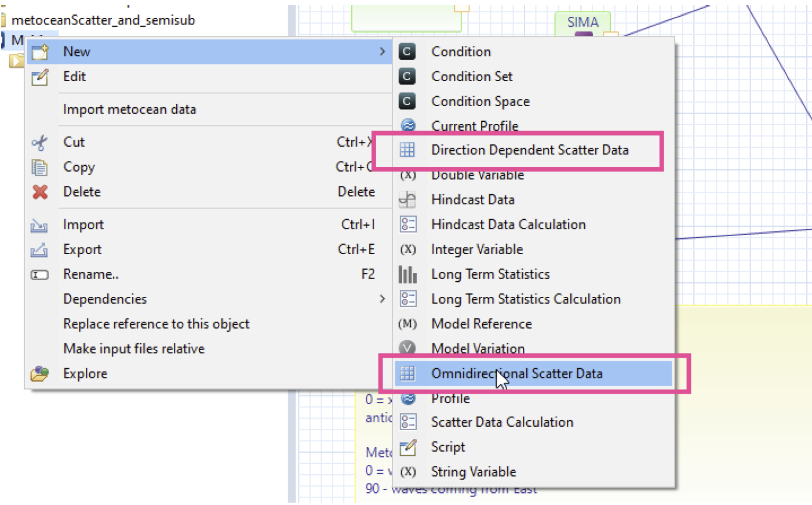Screen dimensions: 812x505
Task: Click the red X Delete icon
Action: pos(39,192)
